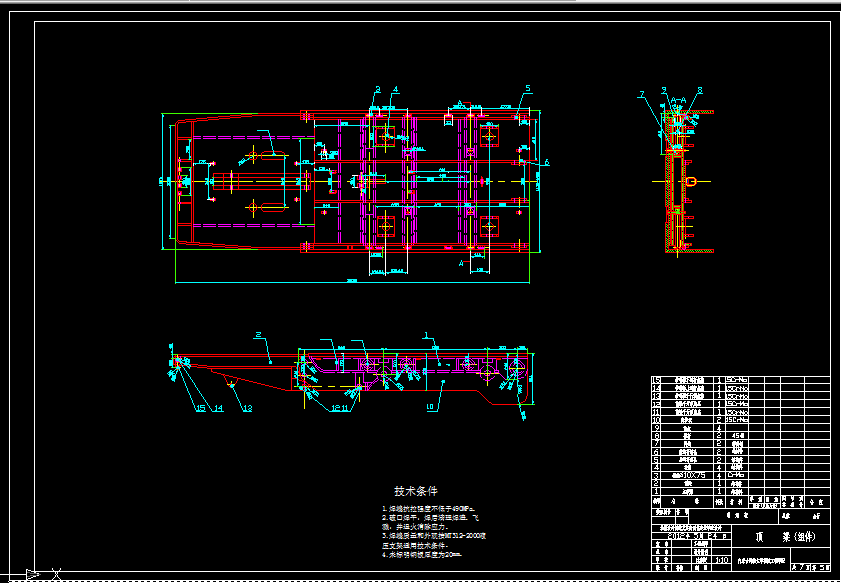Select balloon number 1 above the side elevation
This screenshot has width=841, height=583.
(426, 335)
